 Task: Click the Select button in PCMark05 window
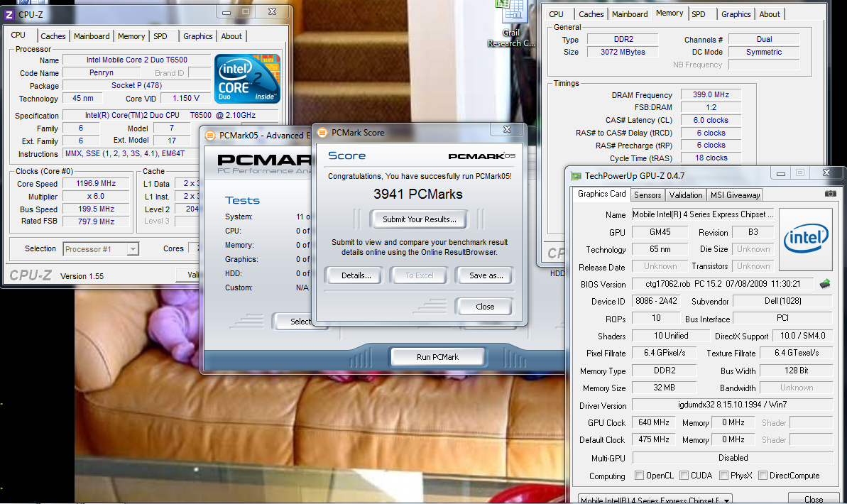click(300, 322)
